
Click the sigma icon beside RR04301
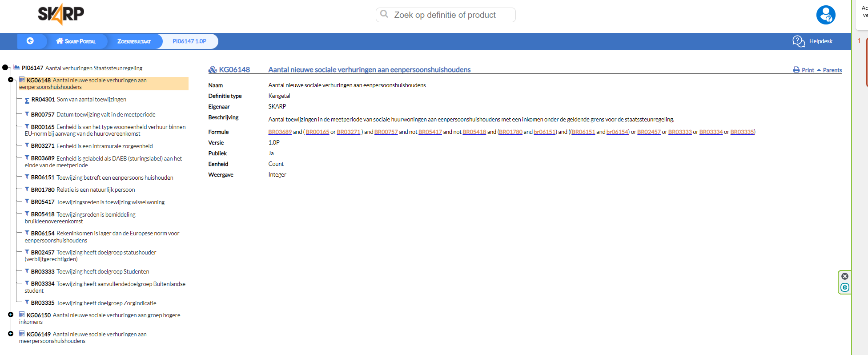(27, 101)
